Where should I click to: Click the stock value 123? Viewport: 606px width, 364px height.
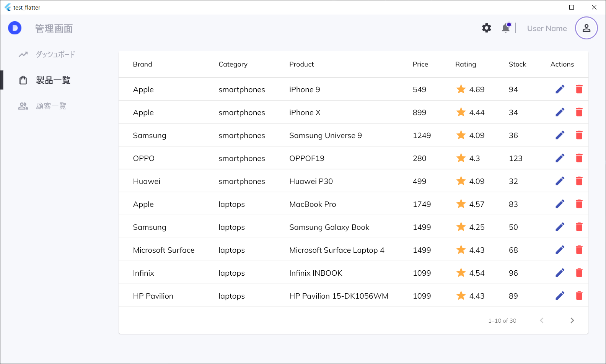pyautogui.click(x=515, y=158)
